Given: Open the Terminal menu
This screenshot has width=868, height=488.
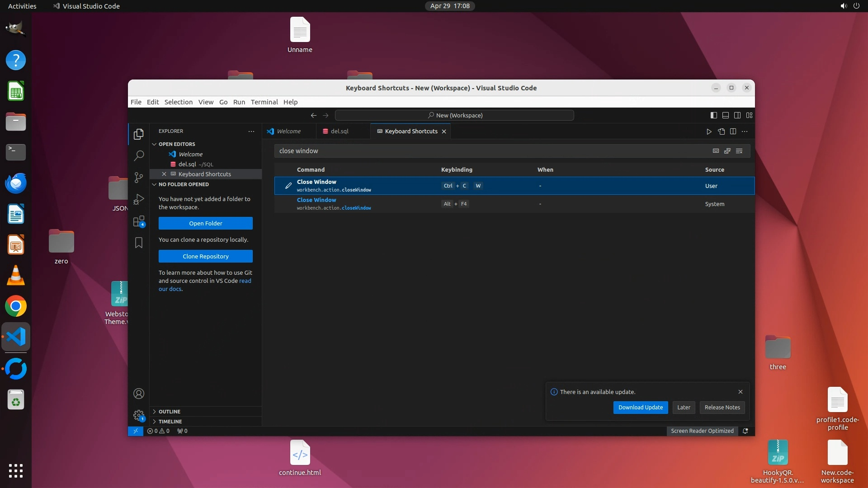Looking at the screenshot, I should tap(264, 102).
